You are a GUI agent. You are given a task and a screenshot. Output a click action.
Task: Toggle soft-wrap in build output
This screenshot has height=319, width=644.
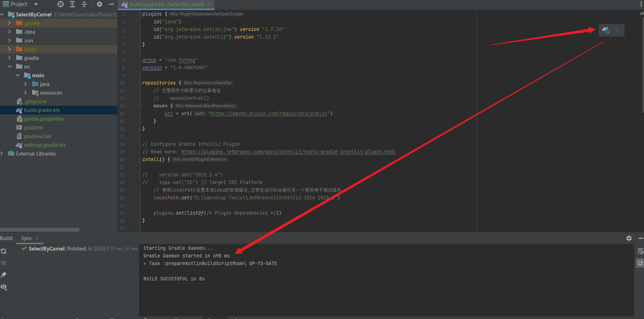pos(640,251)
